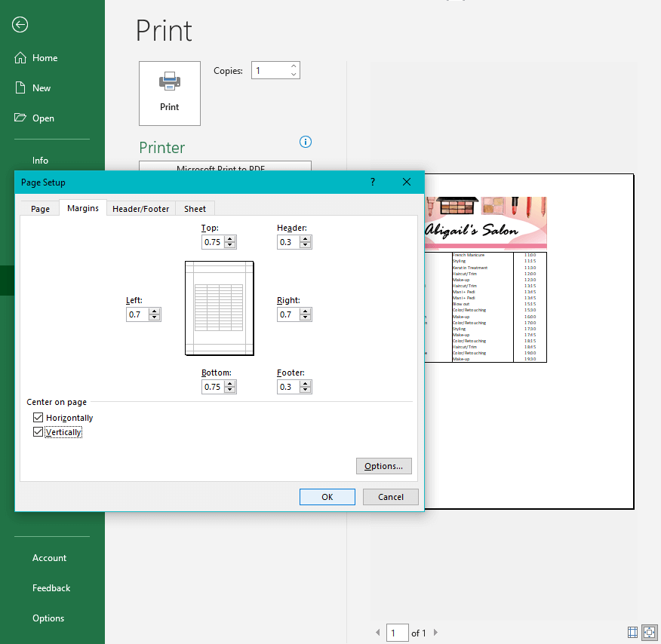This screenshot has height=644, width=661.
Task: Open the Page Setup help question mark
Action: [x=373, y=182]
